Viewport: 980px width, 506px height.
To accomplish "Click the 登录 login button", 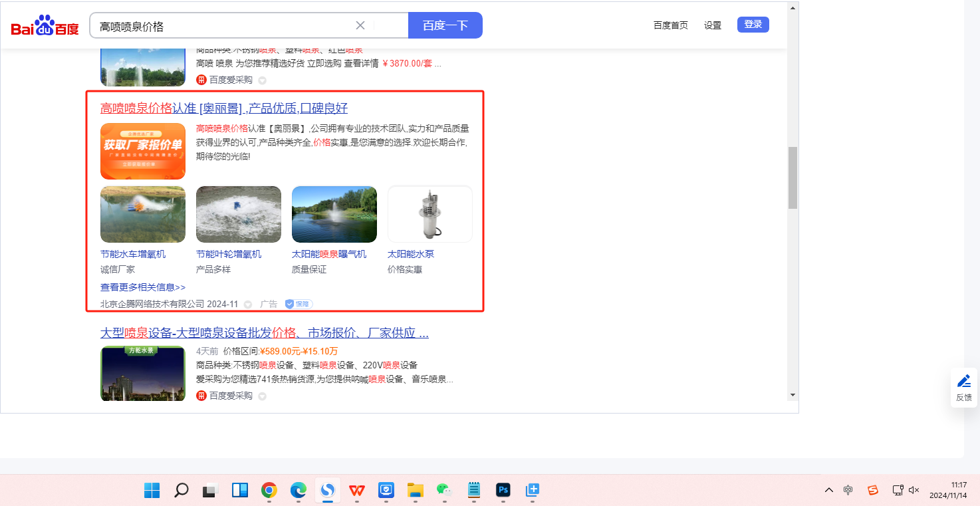I will pos(753,25).
